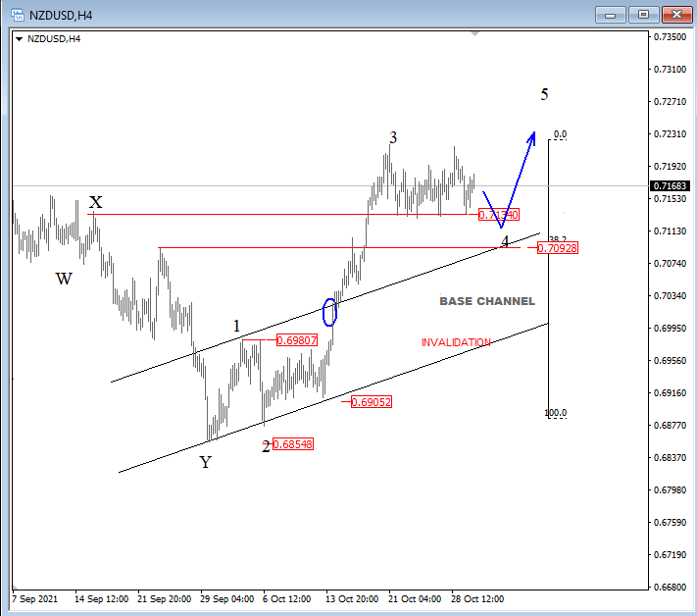Image resolution: width=697 pixels, height=616 pixels.
Task: Select the blue projection arrow head
Action: tap(531, 137)
